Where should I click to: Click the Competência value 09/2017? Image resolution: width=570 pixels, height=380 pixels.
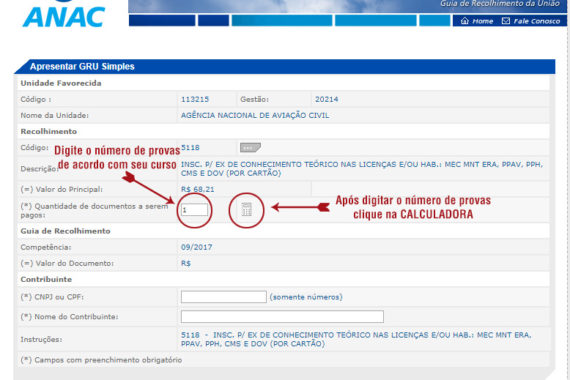coord(196,247)
